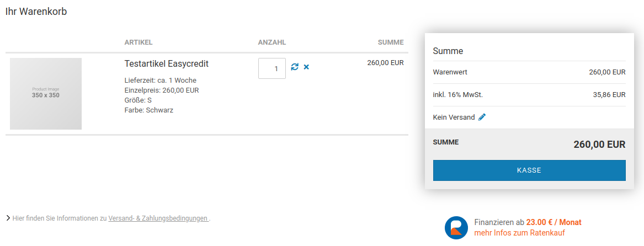Click the chevron before the shipping info text
The height and width of the screenshot is (246, 644).
coord(8,218)
